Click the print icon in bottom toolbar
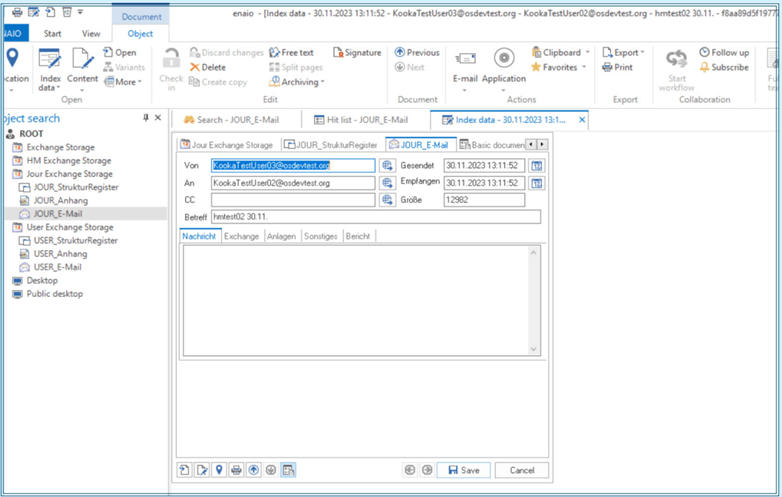Viewport: 782px width, 497px height. 236,470
